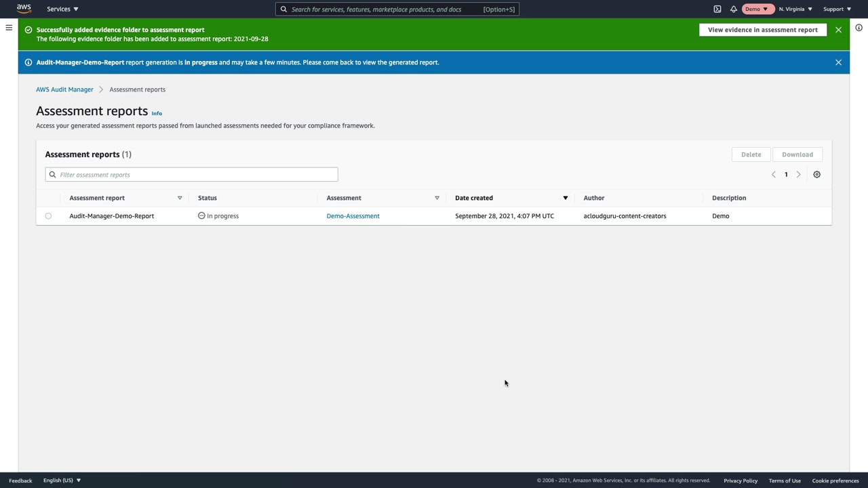Focus the AWS services search bar
Screen dimensions: 868x488
point(397,9)
